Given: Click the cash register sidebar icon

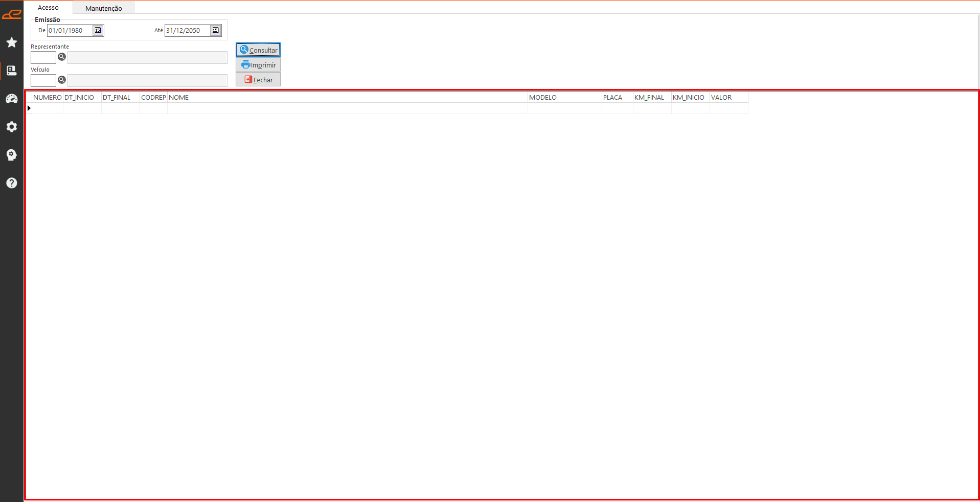Looking at the screenshot, I should click(x=11, y=71).
